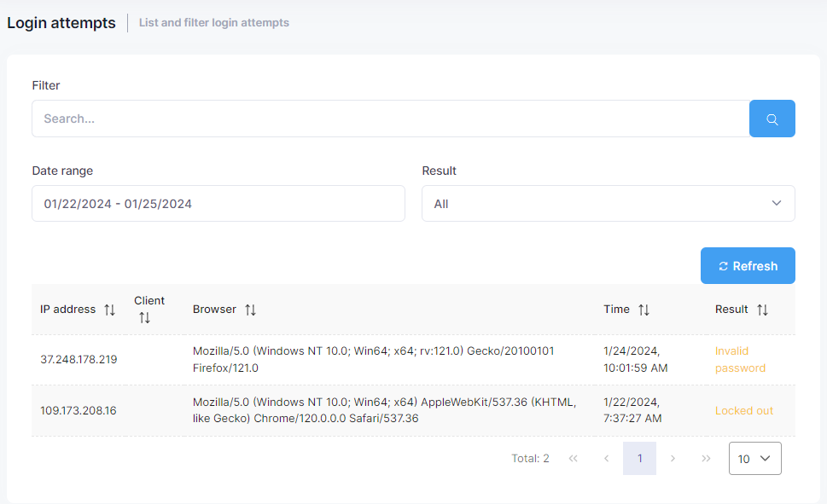Click the magnifier search button
This screenshot has height=504, width=827.
tap(772, 119)
